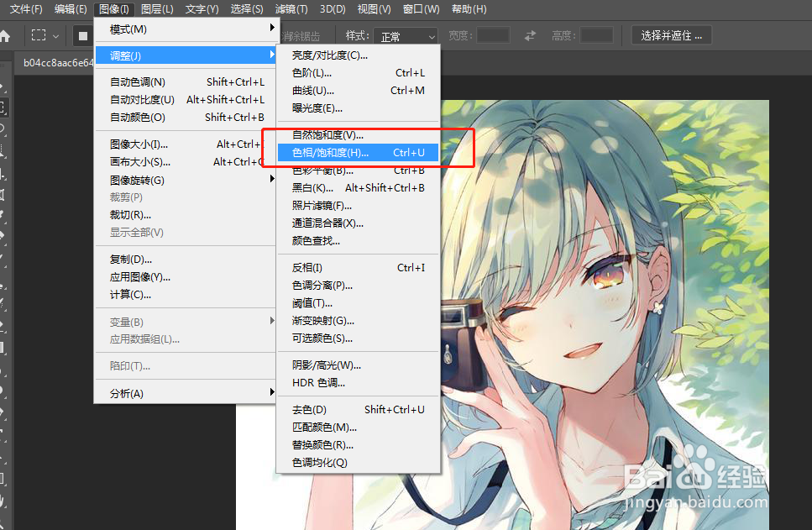Expand the 分析(A) submenu

(x=187, y=393)
